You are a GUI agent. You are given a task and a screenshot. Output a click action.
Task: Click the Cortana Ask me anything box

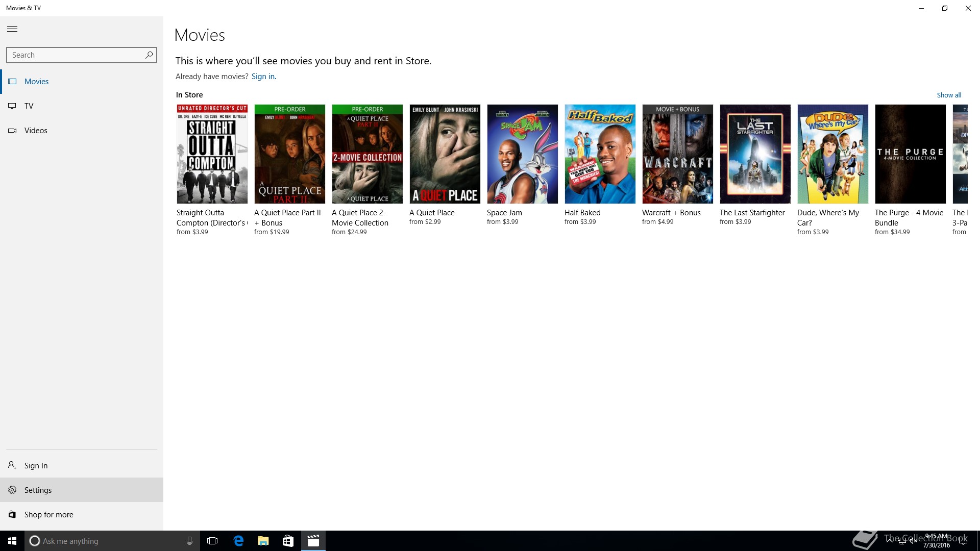[x=112, y=541]
